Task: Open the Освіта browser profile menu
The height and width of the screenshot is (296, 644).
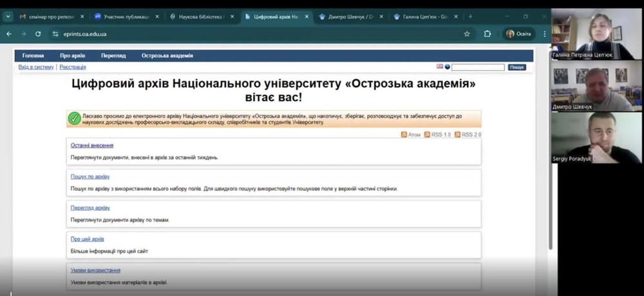Action: click(518, 34)
